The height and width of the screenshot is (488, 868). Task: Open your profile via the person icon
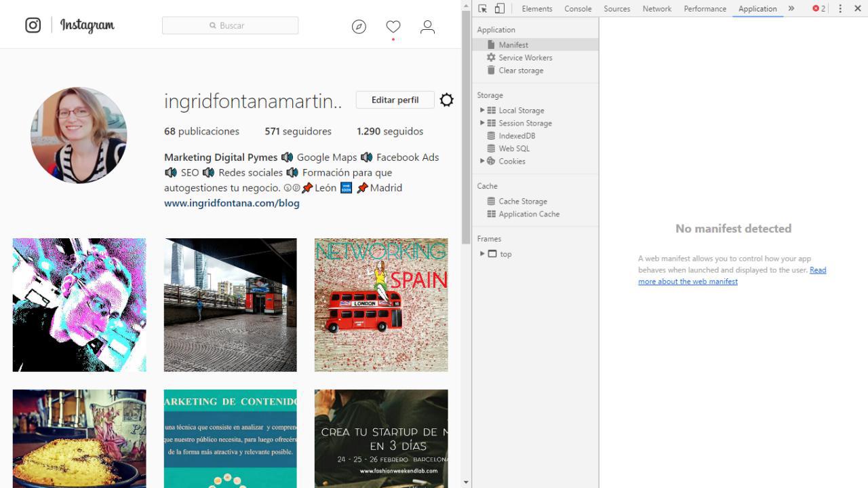427,26
